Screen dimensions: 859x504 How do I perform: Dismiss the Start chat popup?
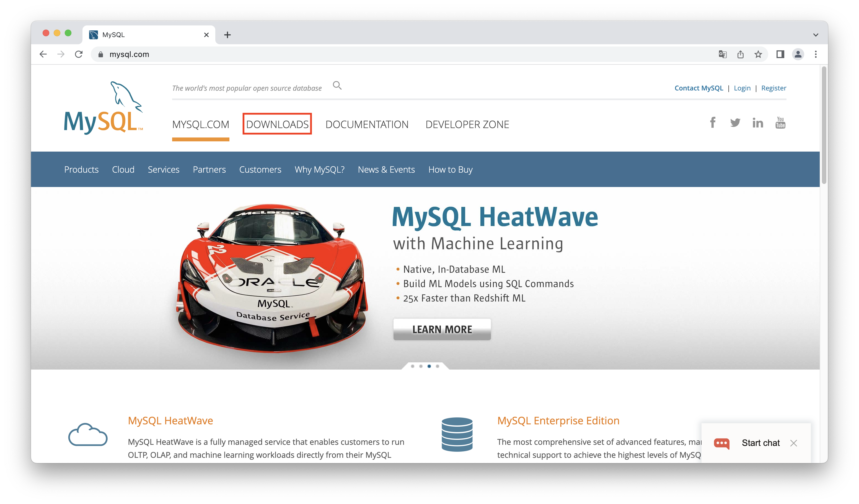pyautogui.click(x=794, y=443)
